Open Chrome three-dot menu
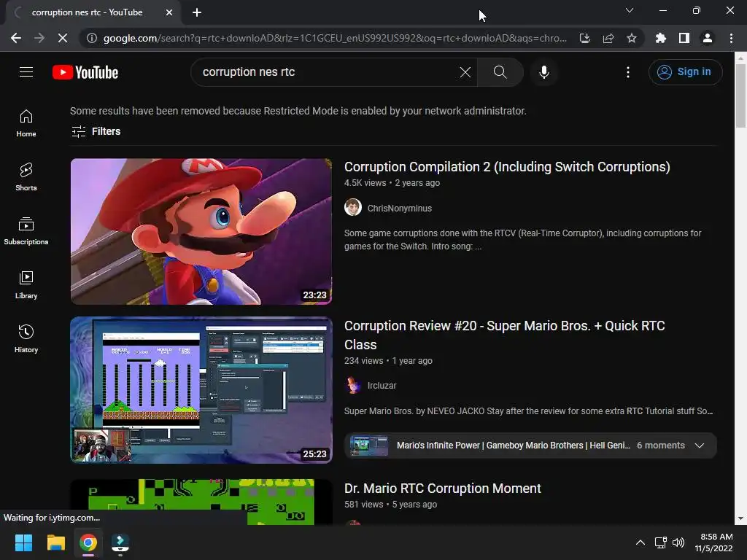747x560 pixels. tap(731, 38)
